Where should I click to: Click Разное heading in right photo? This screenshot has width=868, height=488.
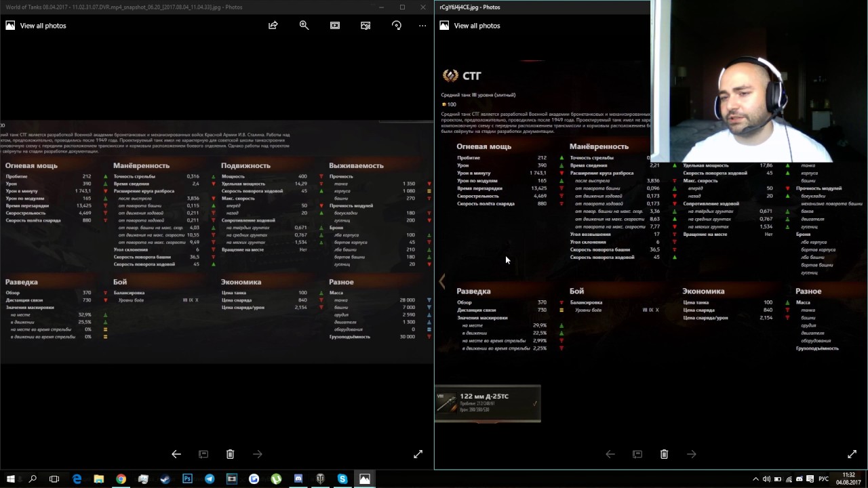coord(808,291)
